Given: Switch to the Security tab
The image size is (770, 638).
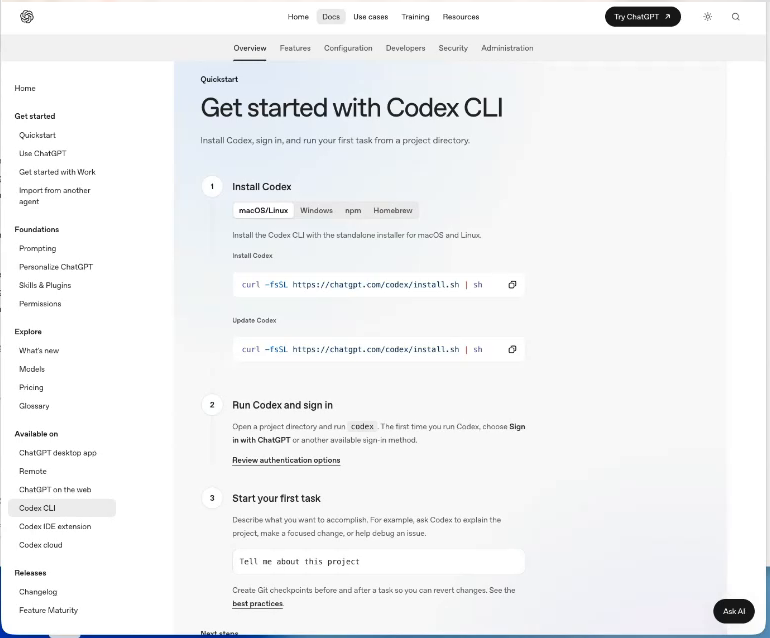Looking at the screenshot, I should pos(453,48).
